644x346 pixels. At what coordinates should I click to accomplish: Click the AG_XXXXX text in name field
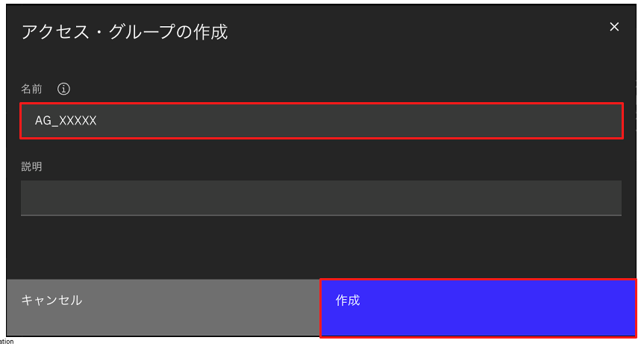66,121
